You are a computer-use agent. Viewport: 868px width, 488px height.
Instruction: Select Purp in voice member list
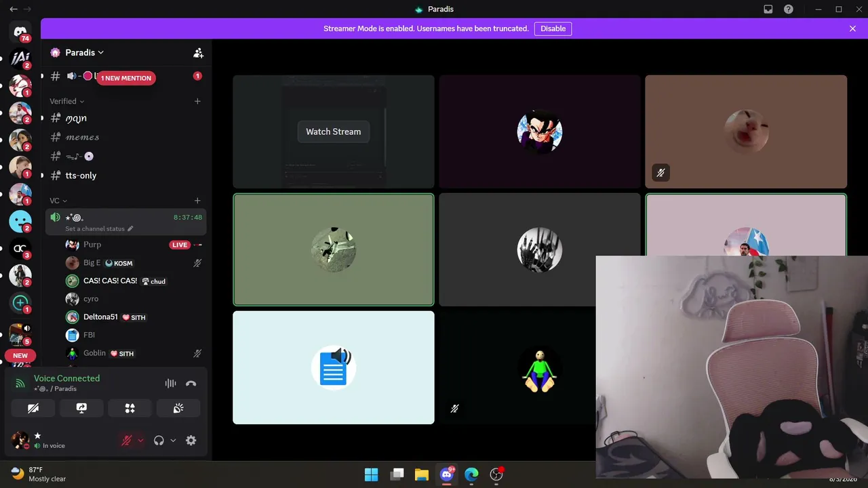pyautogui.click(x=125, y=245)
